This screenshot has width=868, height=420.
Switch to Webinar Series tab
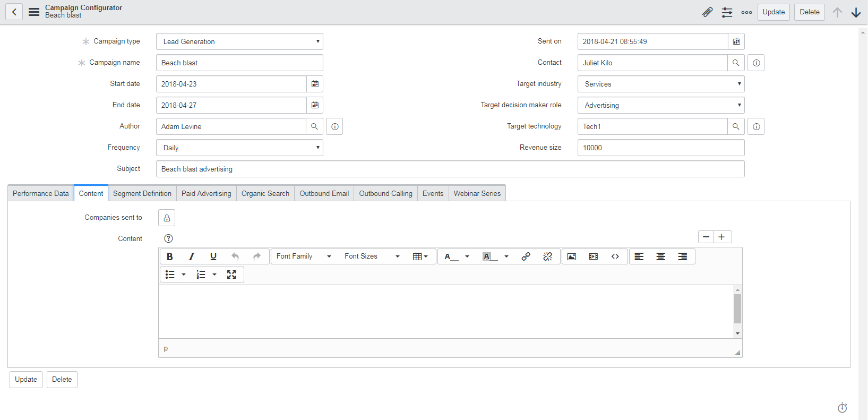[477, 193]
